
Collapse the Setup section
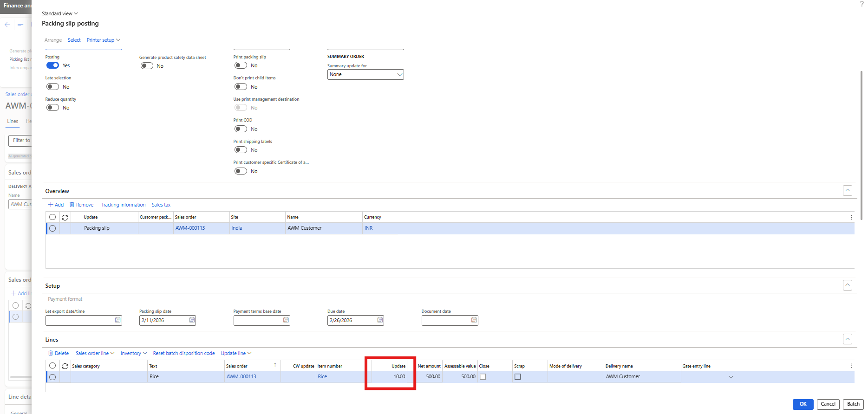click(848, 285)
